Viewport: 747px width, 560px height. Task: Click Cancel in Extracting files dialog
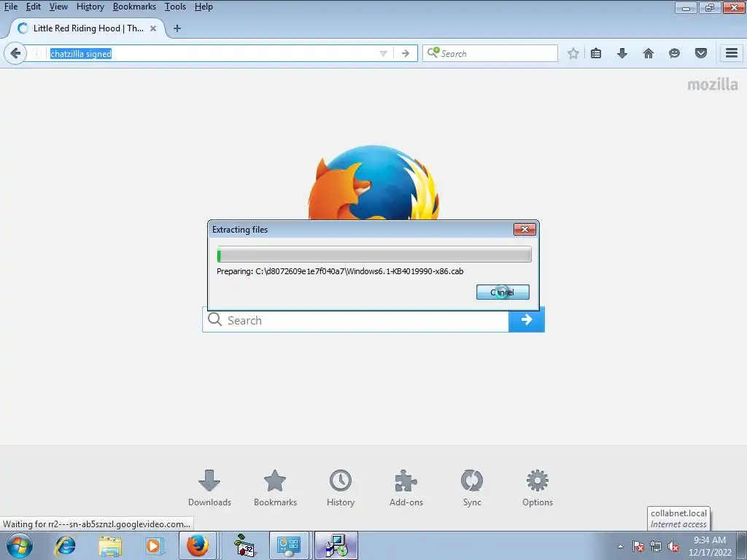[x=503, y=292]
